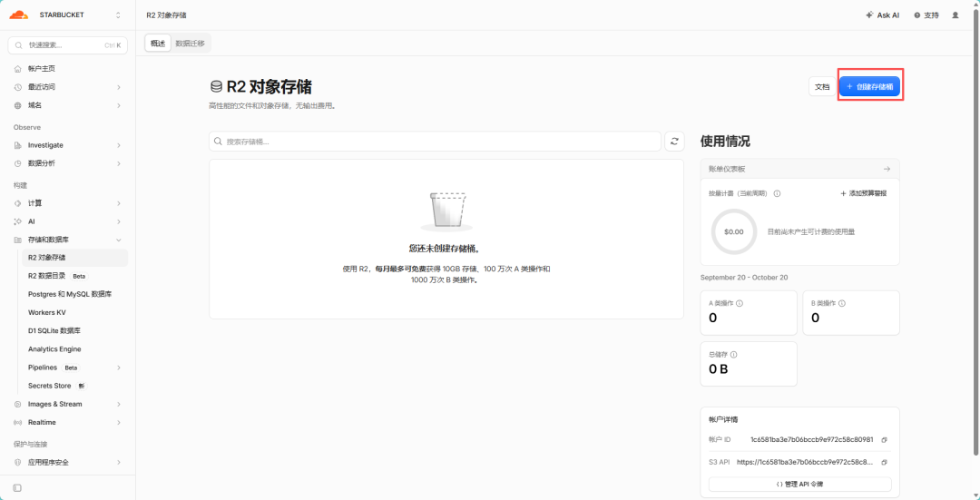The image size is (980, 500).
Task: Click the Realtime broadcast icon
Action: pyautogui.click(x=17, y=423)
